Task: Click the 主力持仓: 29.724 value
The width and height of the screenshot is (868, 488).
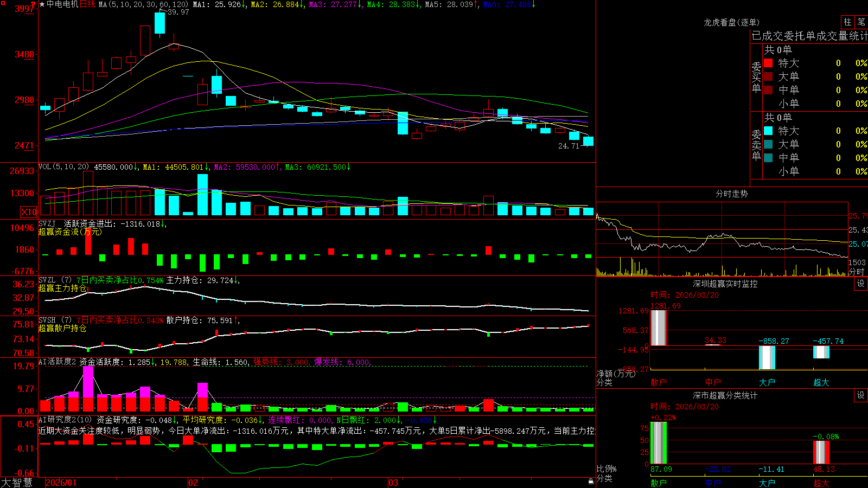Action: (200, 280)
